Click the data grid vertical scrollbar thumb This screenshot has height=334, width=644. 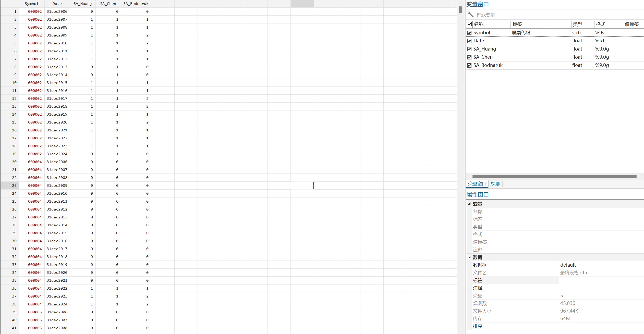click(460, 10)
